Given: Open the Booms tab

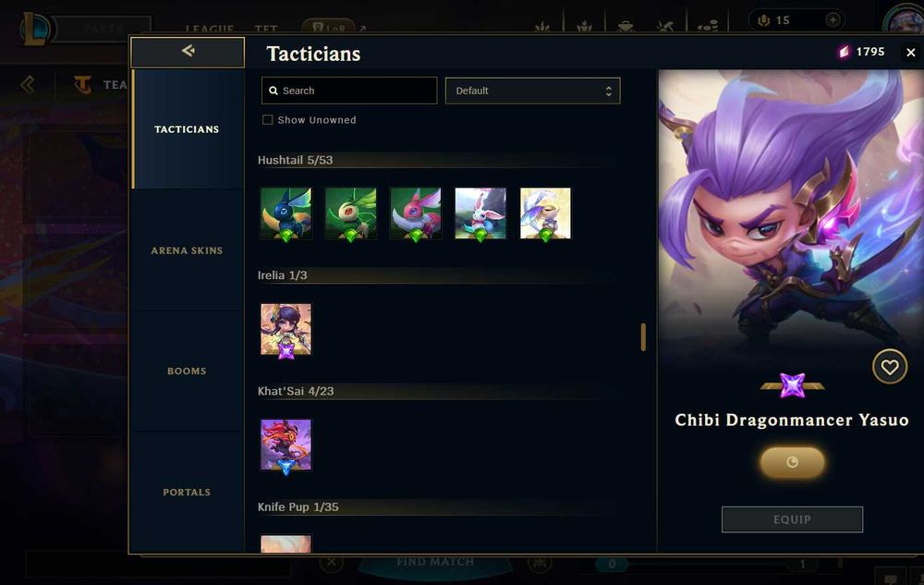Looking at the screenshot, I should (187, 372).
